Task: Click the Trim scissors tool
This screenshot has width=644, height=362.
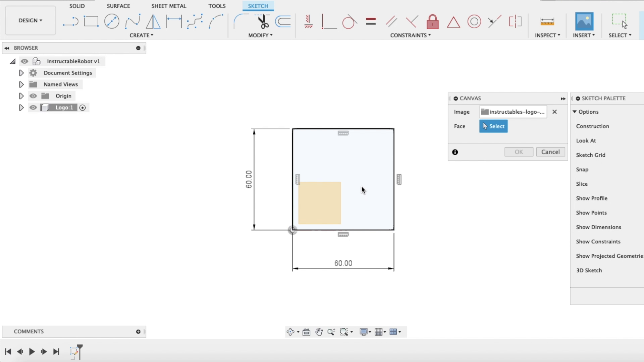Action: coord(263,21)
